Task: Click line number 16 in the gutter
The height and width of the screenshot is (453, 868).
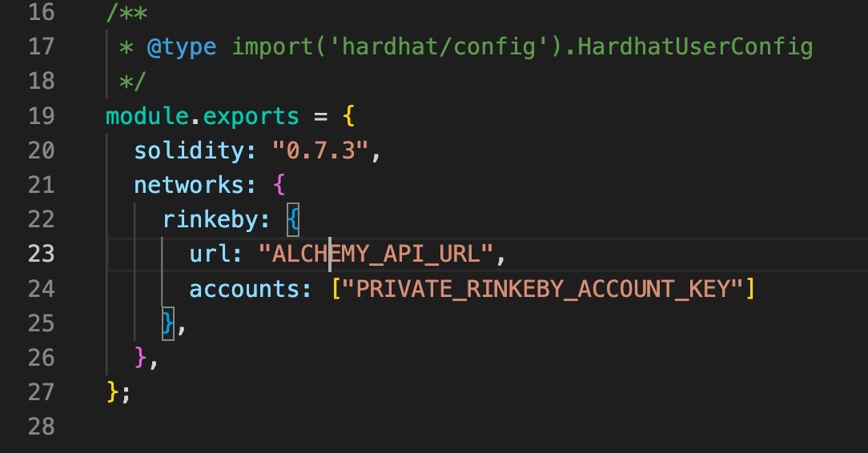Action: coord(41,13)
